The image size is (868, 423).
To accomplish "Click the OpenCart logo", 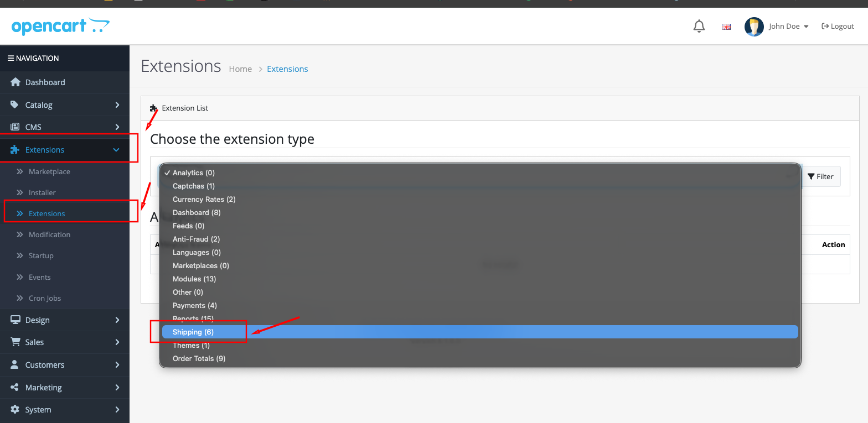I will pyautogui.click(x=60, y=26).
